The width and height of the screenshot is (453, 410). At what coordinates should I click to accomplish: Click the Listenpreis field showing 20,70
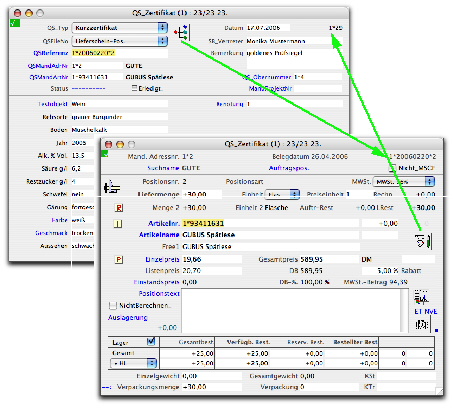[212, 271]
